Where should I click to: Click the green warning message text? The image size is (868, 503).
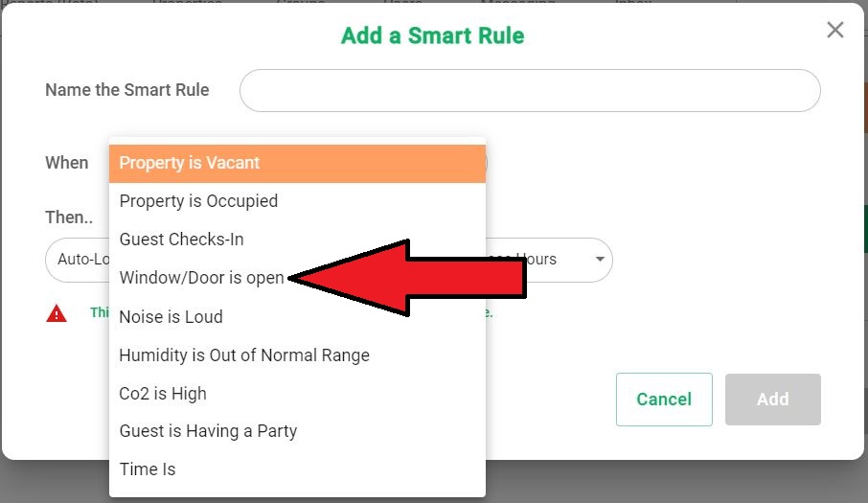pyautogui.click(x=100, y=312)
